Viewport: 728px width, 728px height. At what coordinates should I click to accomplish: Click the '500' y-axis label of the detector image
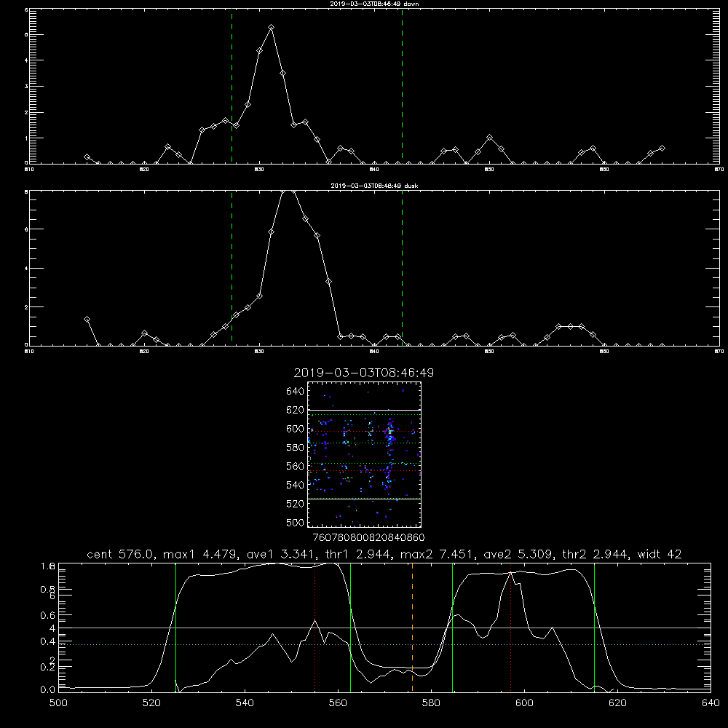(296, 523)
